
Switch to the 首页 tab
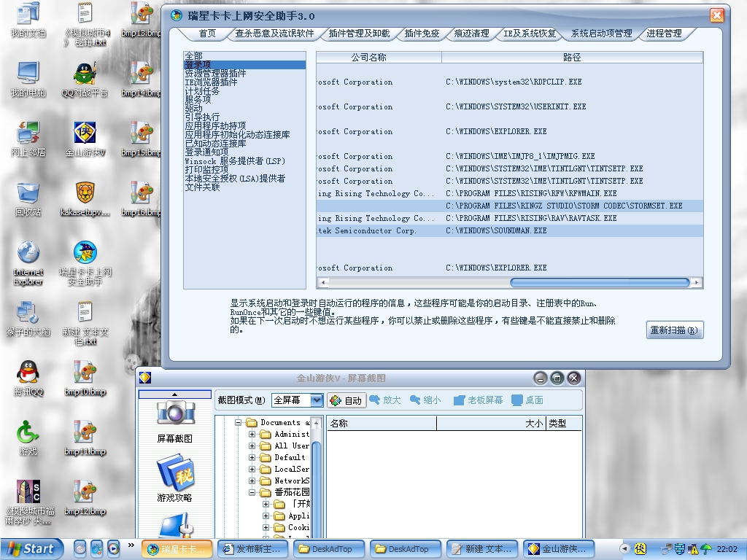click(207, 34)
